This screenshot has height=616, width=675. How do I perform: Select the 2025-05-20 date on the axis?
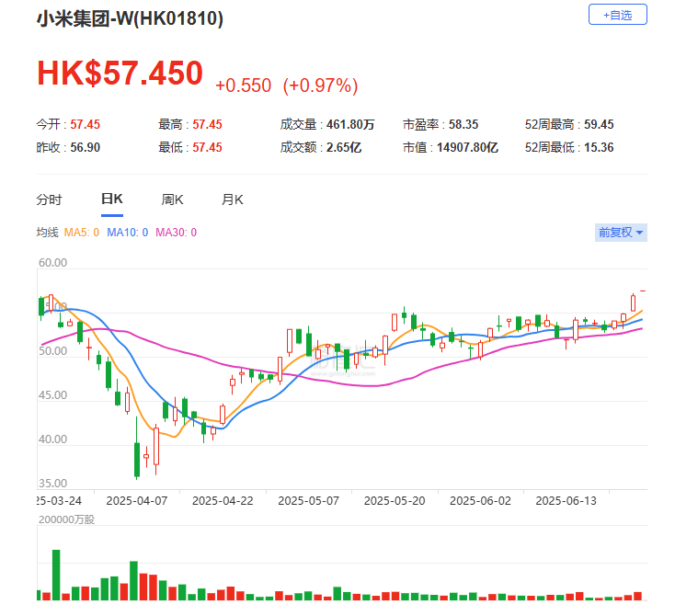click(394, 501)
